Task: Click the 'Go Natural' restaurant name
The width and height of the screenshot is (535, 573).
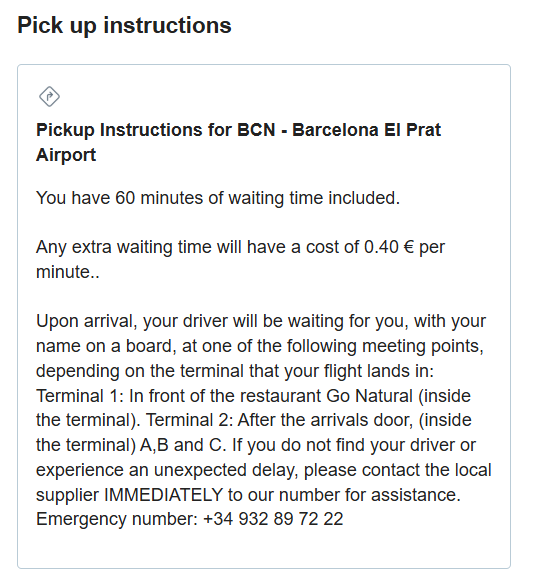Action: click(x=369, y=396)
